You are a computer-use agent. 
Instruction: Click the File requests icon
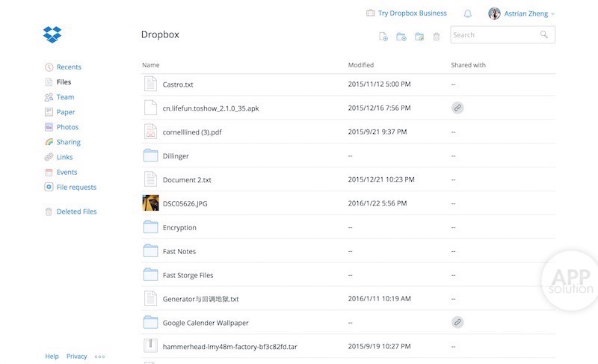click(49, 187)
